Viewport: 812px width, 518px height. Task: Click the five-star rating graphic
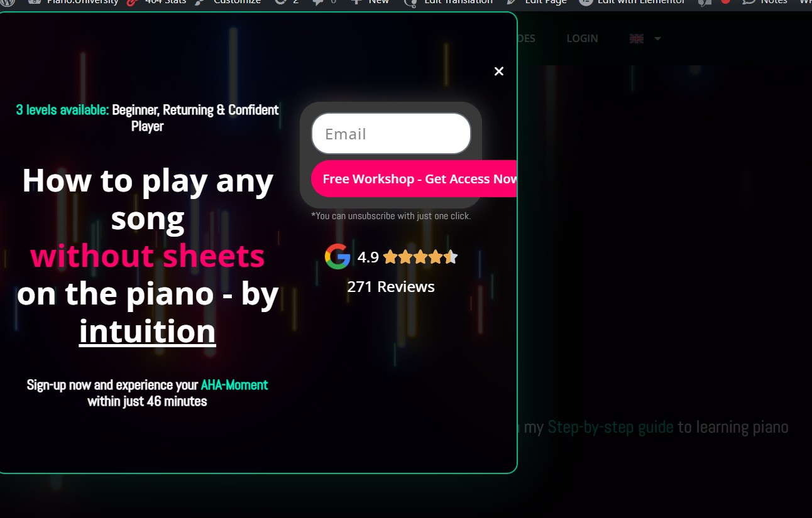[x=420, y=257]
